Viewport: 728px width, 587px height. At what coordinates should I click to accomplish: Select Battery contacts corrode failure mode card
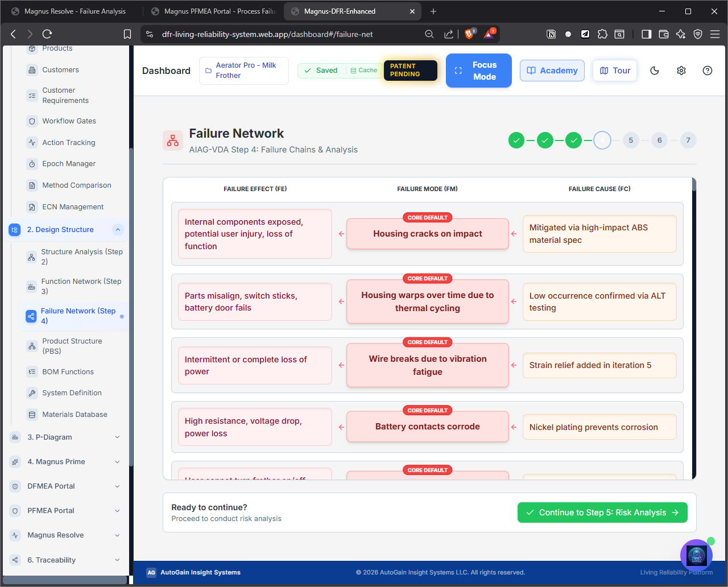(x=428, y=427)
